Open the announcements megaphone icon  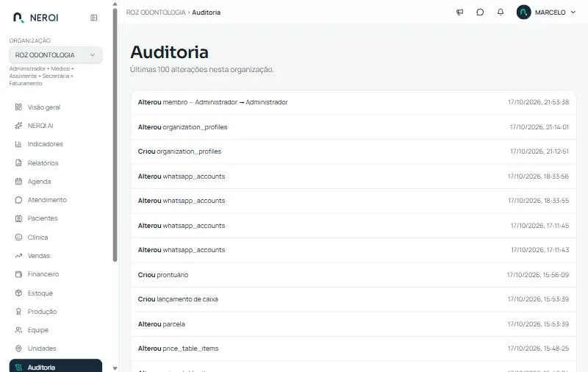coord(460,12)
